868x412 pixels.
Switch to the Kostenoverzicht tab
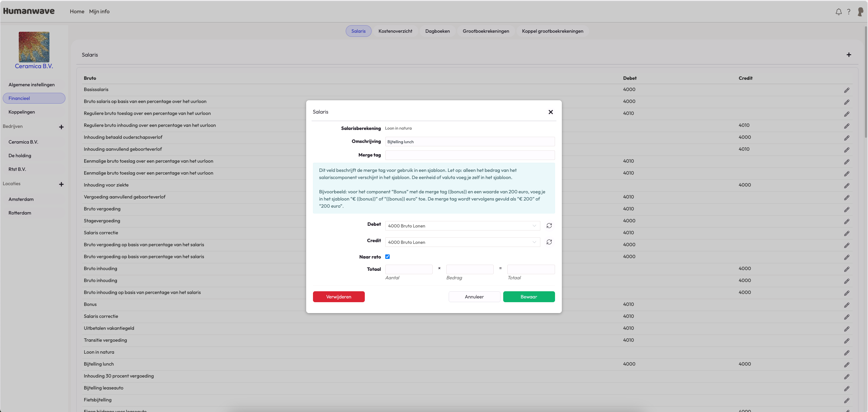pos(395,31)
